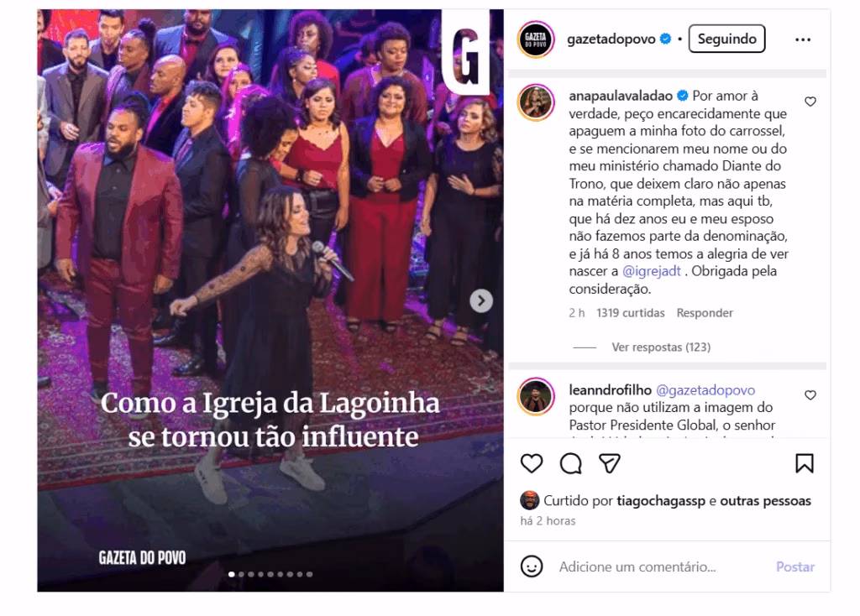The image size is (860, 616).
Task: Open the @gazetadopovo mention link
Action: (705, 389)
